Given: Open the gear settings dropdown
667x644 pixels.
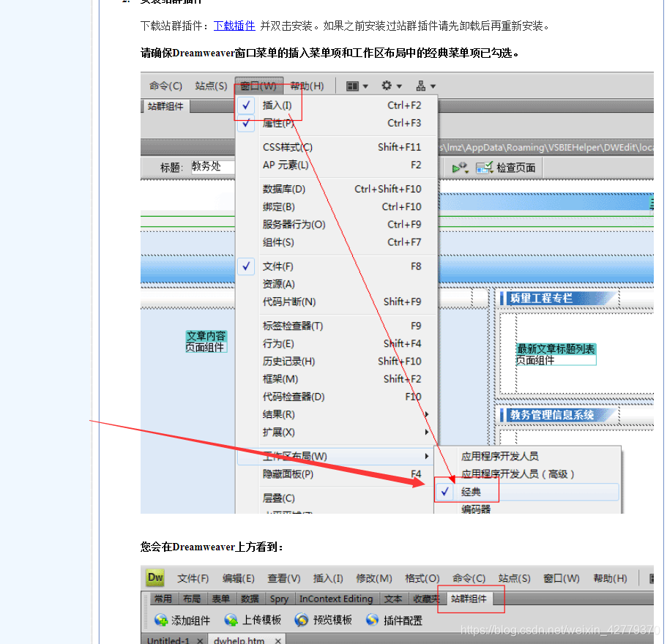Looking at the screenshot, I should pos(392,86).
